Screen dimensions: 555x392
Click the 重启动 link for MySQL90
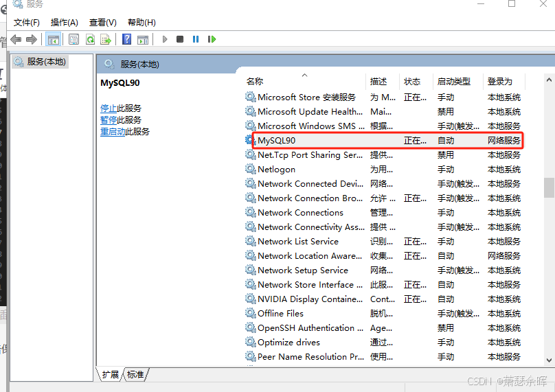tap(113, 132)
